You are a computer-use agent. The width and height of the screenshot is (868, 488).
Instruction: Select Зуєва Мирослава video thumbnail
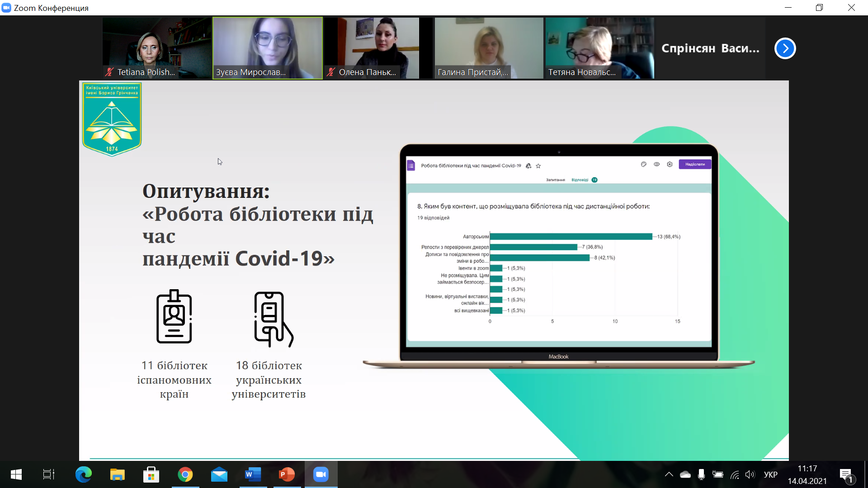(x=267, y=48)
